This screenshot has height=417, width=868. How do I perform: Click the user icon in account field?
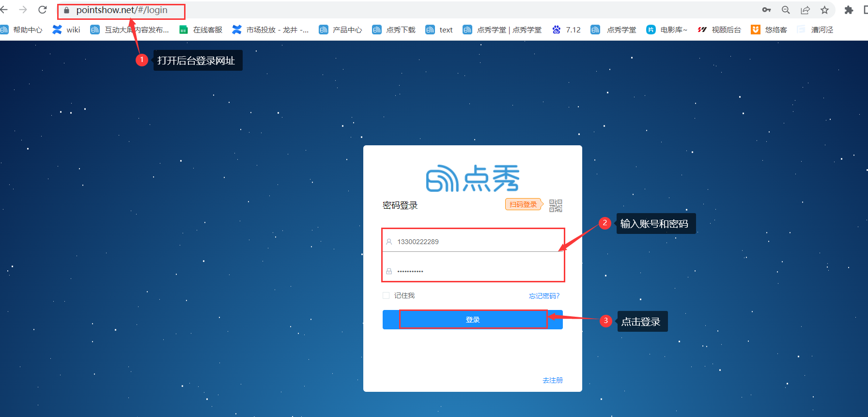coord(389,242)
